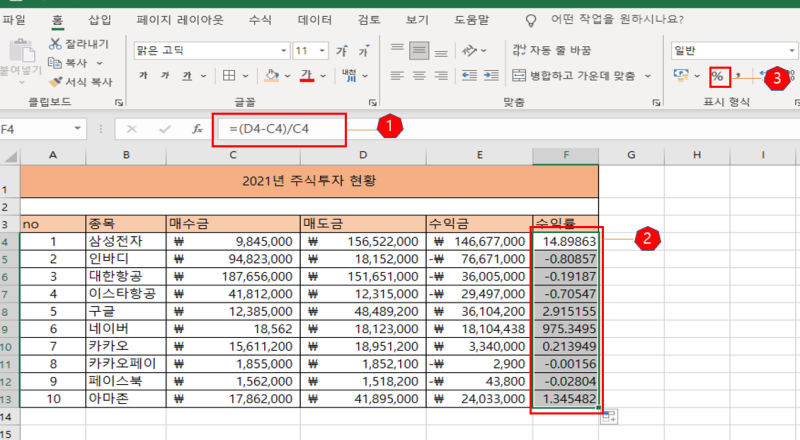Screen dimensions: 800x440
Task: Open the clipboard group dialog launcher
Action: pos(119,103)
